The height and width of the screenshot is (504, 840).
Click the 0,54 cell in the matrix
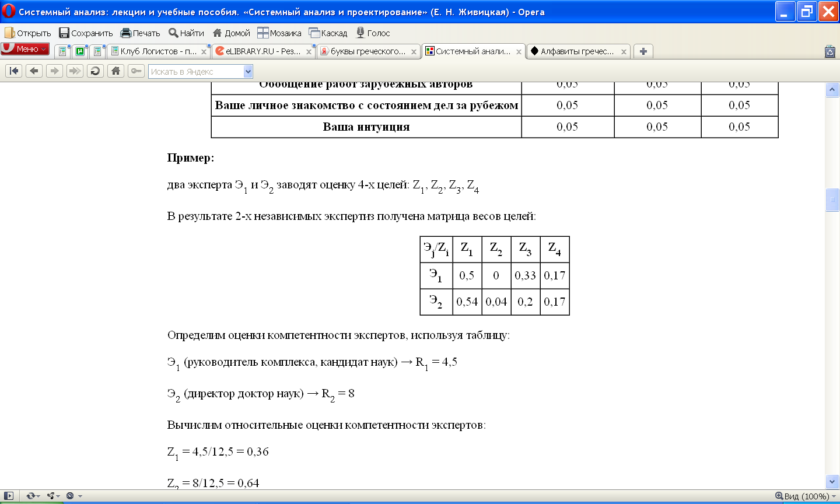tap(467, 302)
